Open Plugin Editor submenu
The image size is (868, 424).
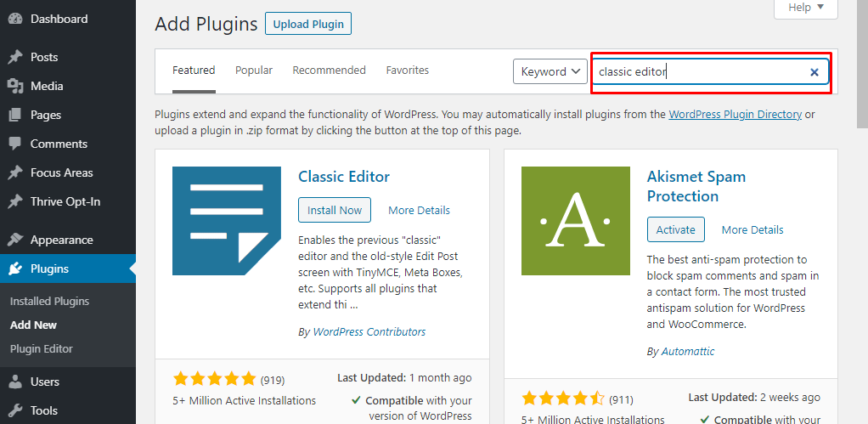[42, 349]
